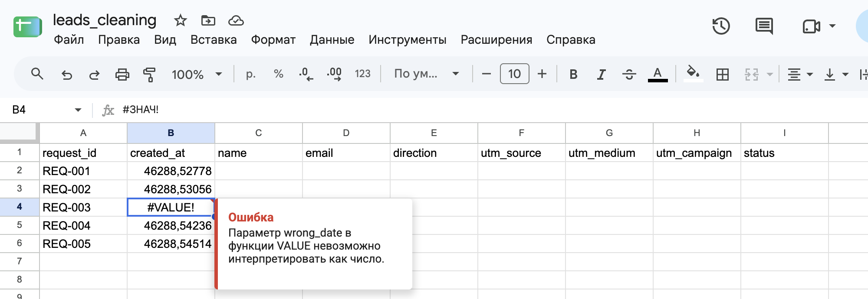Select column A header
868x299 pixels.
pyautogui.click(x=83, y=133)
